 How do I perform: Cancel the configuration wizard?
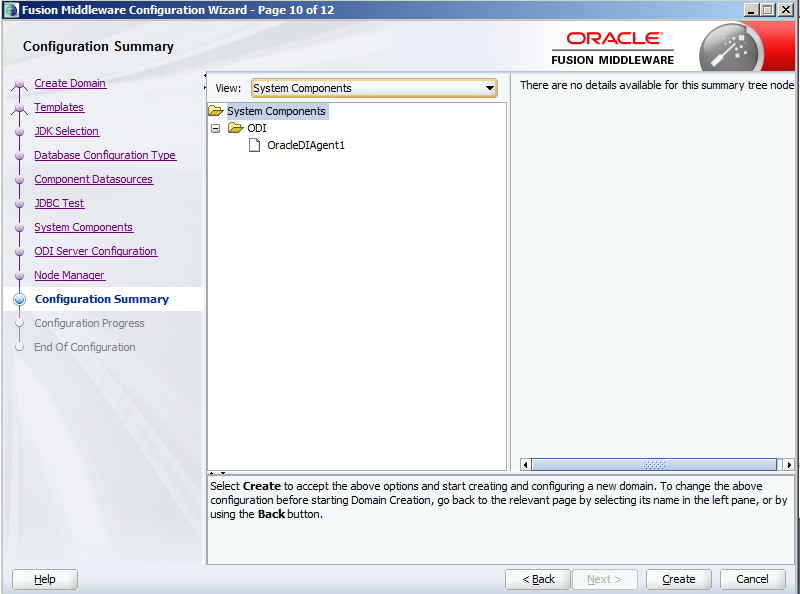(752, 579)
